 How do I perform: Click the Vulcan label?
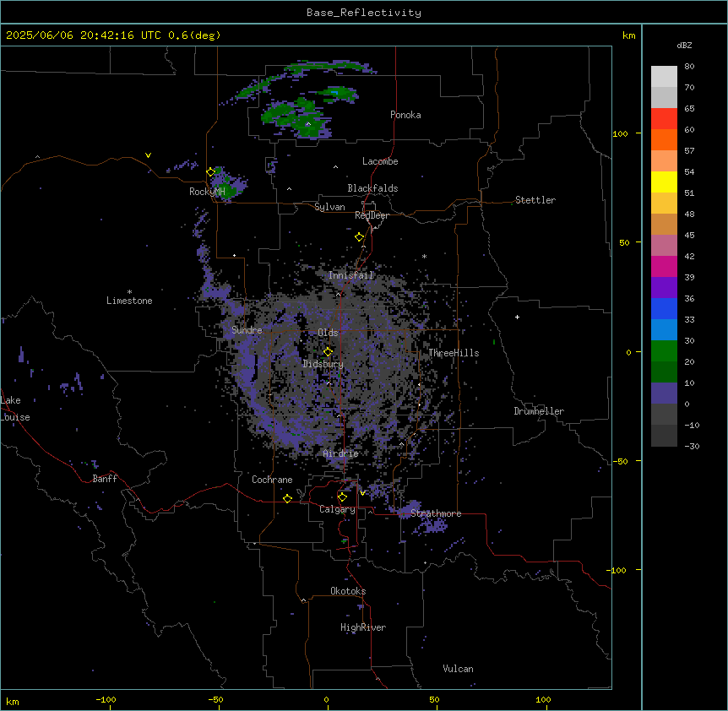tap(458, 669)
